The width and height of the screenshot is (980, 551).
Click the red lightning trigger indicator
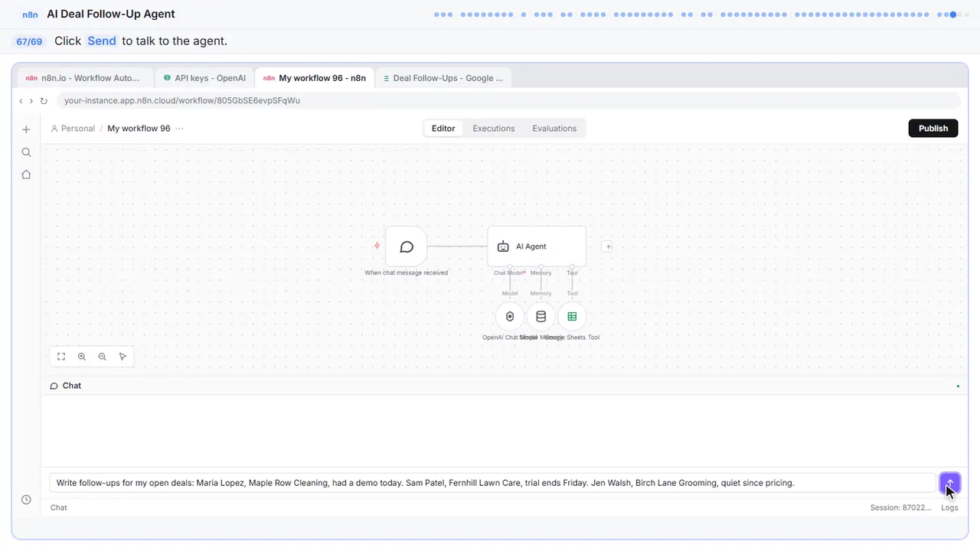coord(377,246)
